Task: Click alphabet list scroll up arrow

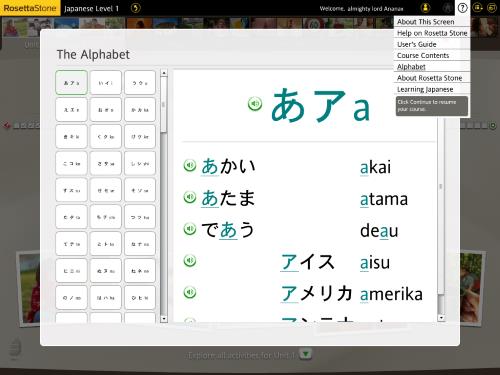Action: coord(164,73)
